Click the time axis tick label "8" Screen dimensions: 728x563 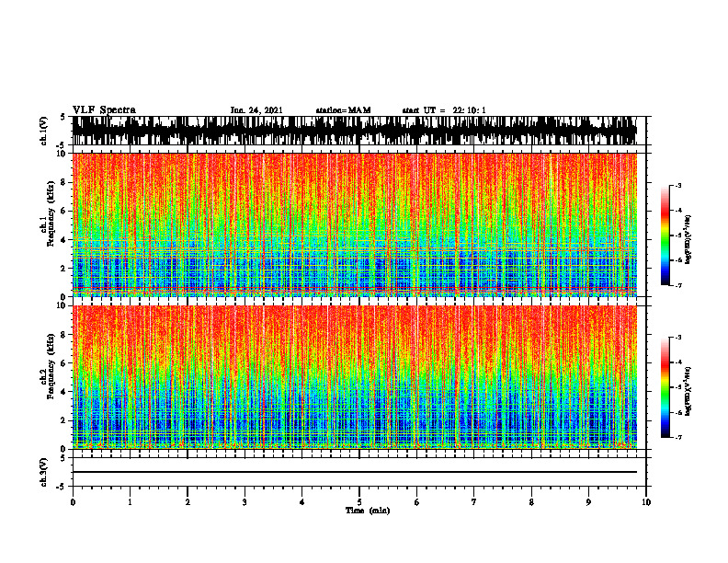point(531,502)
